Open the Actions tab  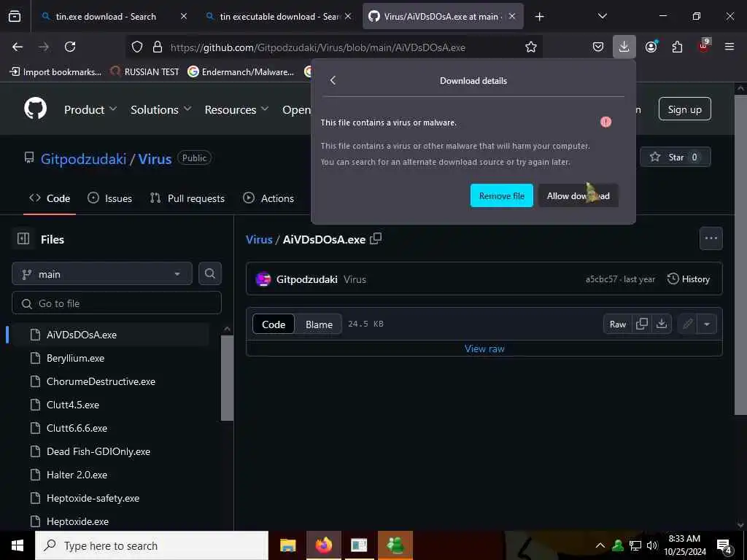[268, 198]
